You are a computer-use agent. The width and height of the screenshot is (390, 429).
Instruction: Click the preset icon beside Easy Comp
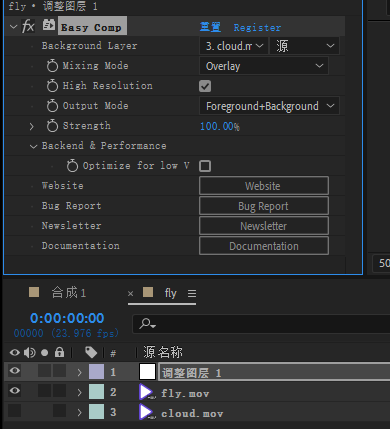(49, 25)
